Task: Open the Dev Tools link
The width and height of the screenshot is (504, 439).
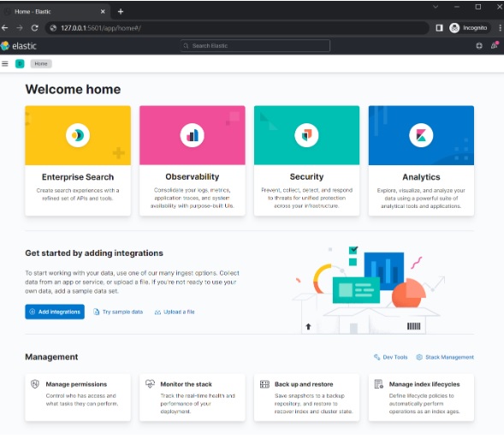Action: click(x=390, y=357)
